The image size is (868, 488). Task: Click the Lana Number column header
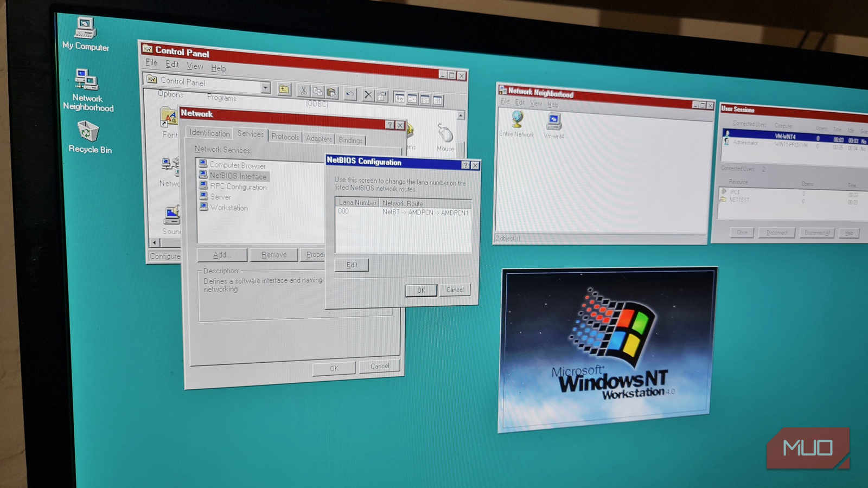pos(357,202)
